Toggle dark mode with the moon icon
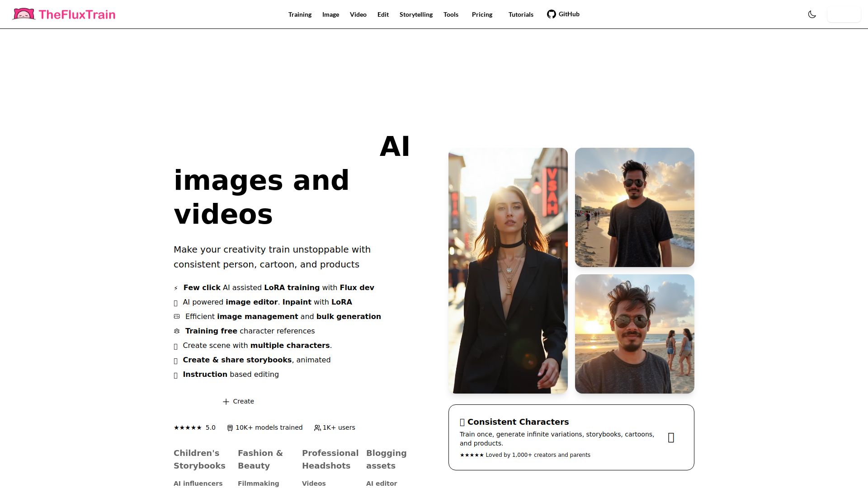 812,14
